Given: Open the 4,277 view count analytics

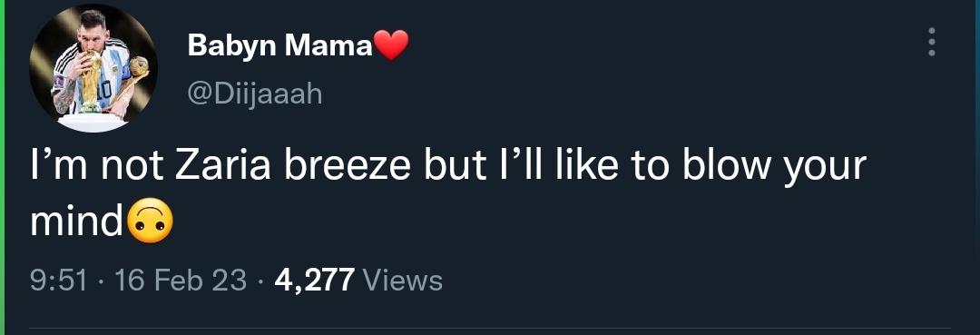Looking at the screenshot, I should pos(315,281).
